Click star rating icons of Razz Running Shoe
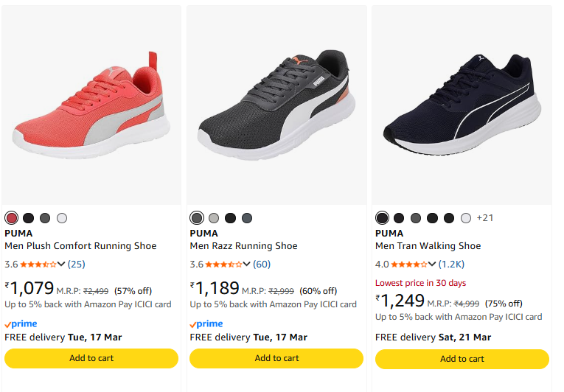Image resolution: width=564 pixels, height=392 pixels. click(x=223, y=264)
